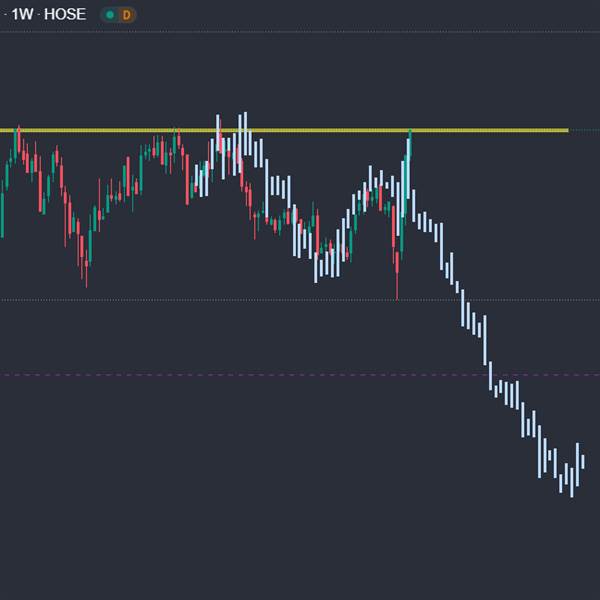Click the 1W interval label

[x=22, y=15]
